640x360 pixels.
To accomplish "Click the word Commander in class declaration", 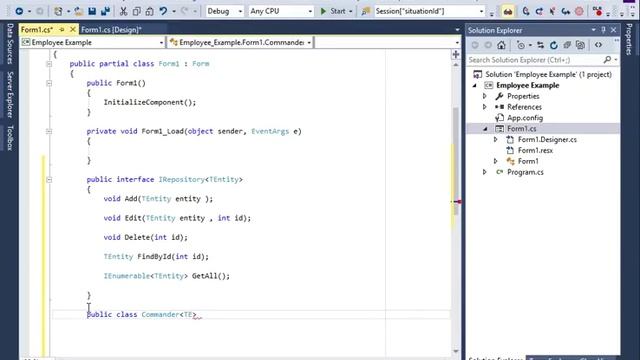I will tap(160, 315).
